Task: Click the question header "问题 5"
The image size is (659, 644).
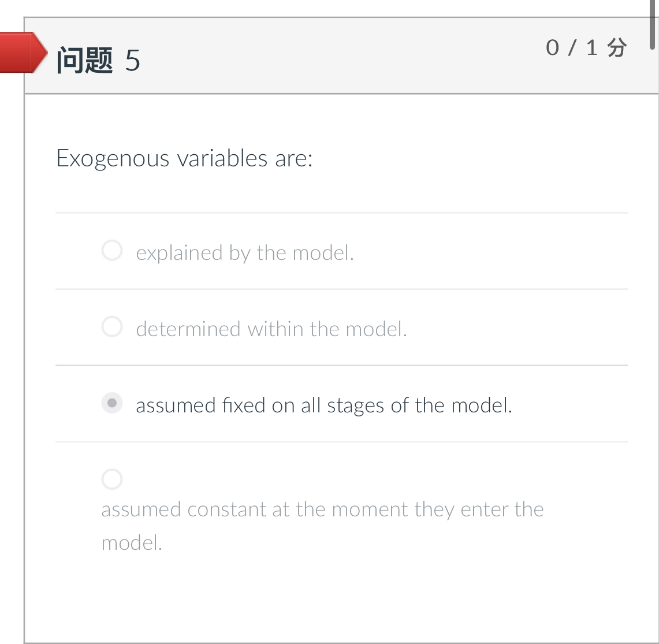Action: point(98,59)
